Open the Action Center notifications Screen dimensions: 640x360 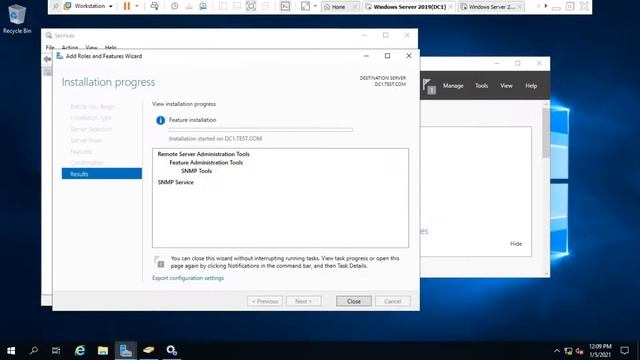pos(624,351)
